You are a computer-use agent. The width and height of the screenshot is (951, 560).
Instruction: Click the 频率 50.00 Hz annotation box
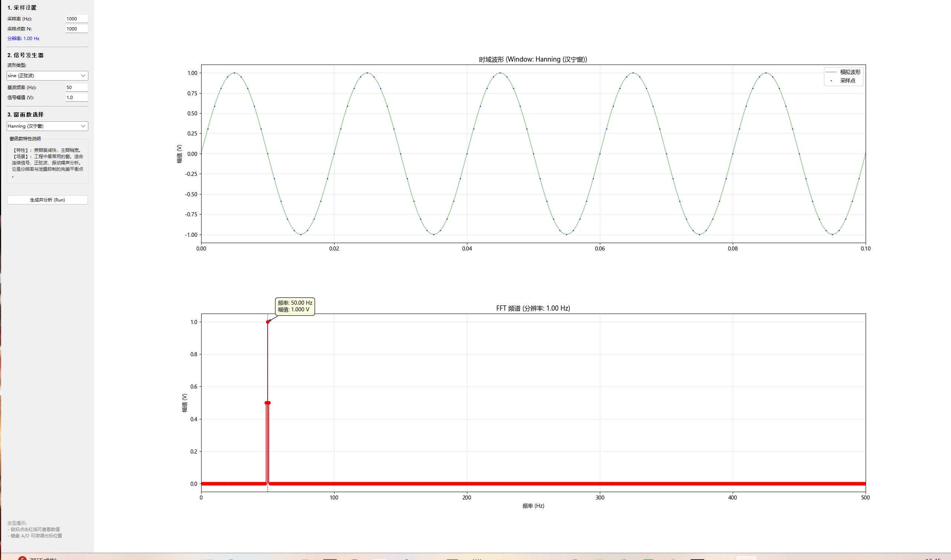coord(295,306)
